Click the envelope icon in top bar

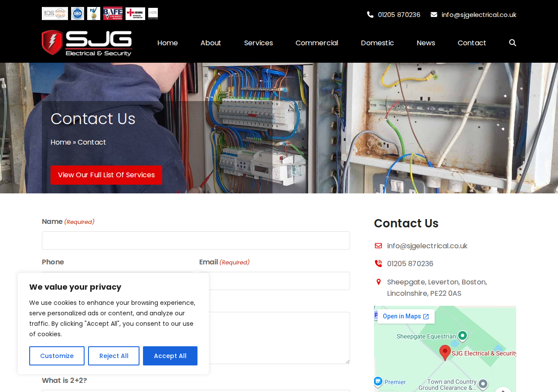(434, 14)
